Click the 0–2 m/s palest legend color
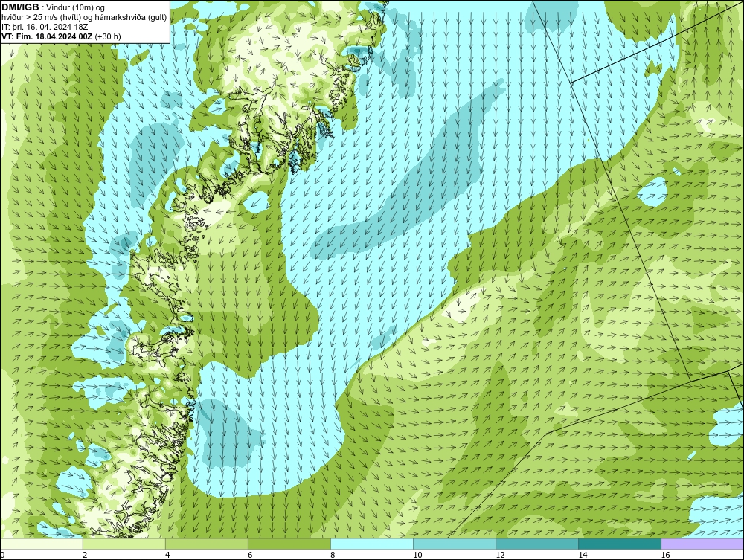 42,544
